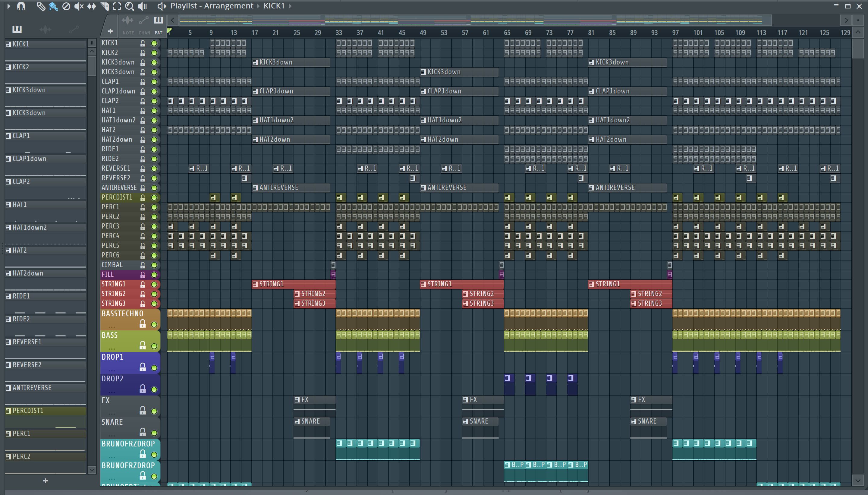The height and width of the screenshot is (495, 868).
Task: Select the Mute tool
Action: 79,6
